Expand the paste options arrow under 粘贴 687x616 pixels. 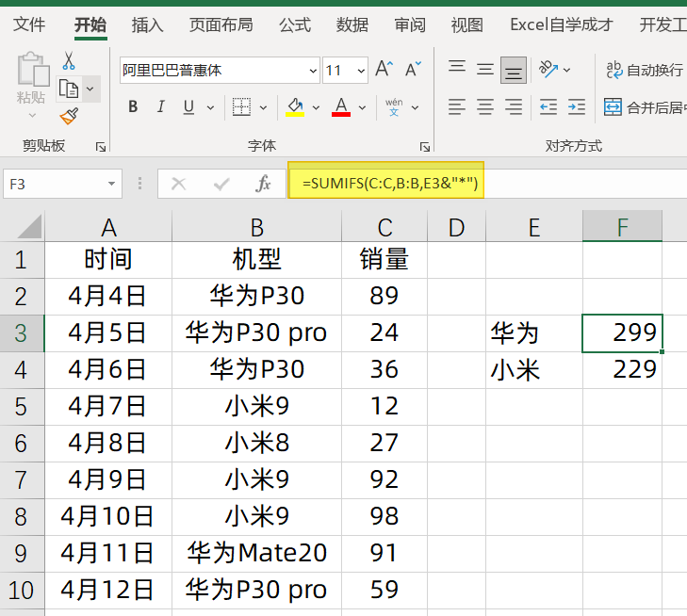pos(32,116)
